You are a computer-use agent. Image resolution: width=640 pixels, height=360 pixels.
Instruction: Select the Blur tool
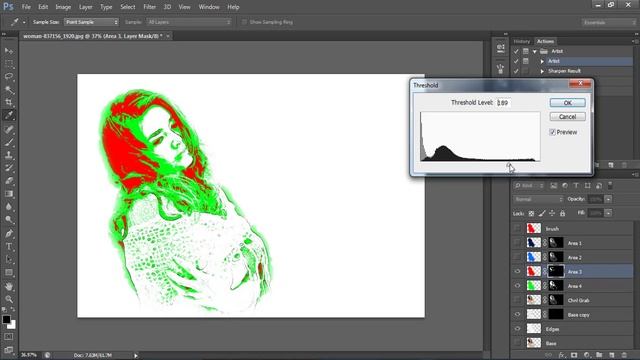9,207
